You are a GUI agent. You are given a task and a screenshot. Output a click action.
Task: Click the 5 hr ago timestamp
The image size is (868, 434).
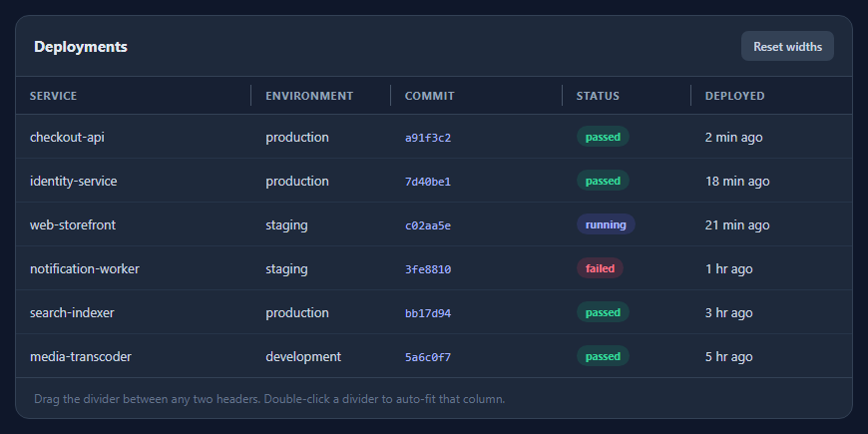(x=728, y=356)
